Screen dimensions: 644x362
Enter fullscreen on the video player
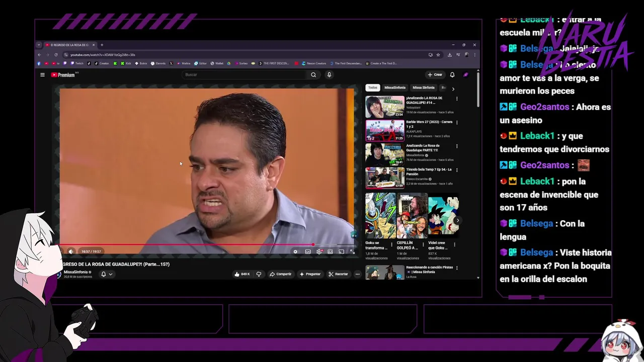pos(352,251)
